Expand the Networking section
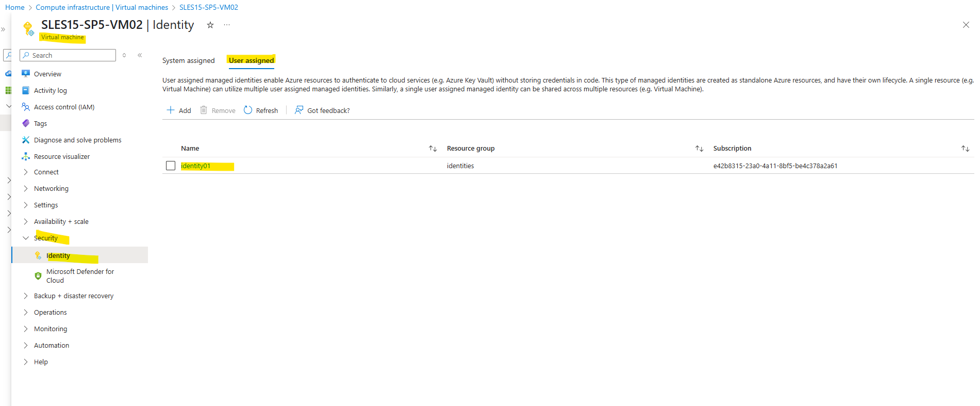The width and height of the screenshot is (980, 406). pyautogui.click(x=51, y=188)
